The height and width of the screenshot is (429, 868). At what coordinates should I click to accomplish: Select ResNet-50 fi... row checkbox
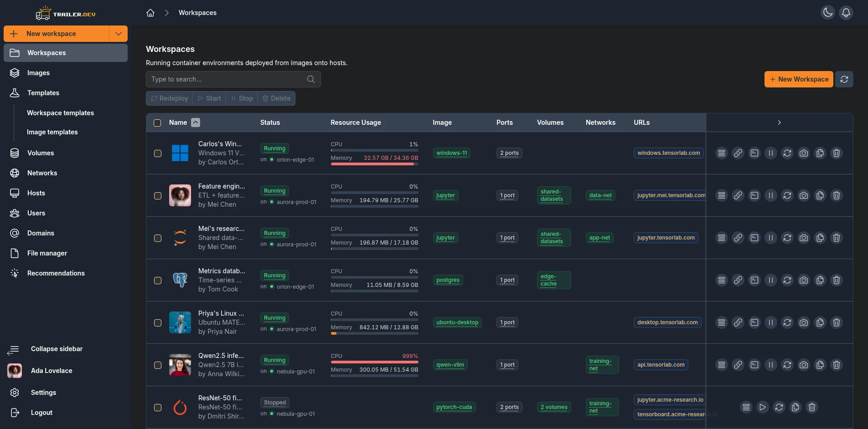pos(158,408)
